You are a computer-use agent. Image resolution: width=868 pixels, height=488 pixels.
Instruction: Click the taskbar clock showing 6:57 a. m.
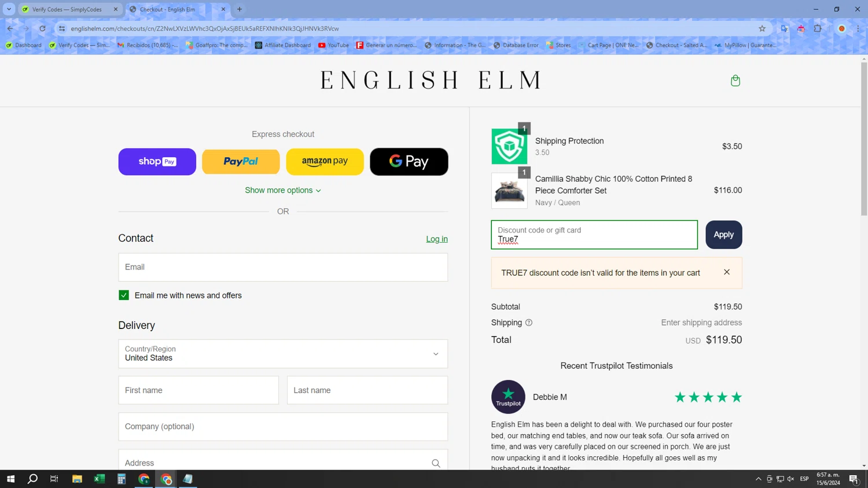click(x=828, y=479)
